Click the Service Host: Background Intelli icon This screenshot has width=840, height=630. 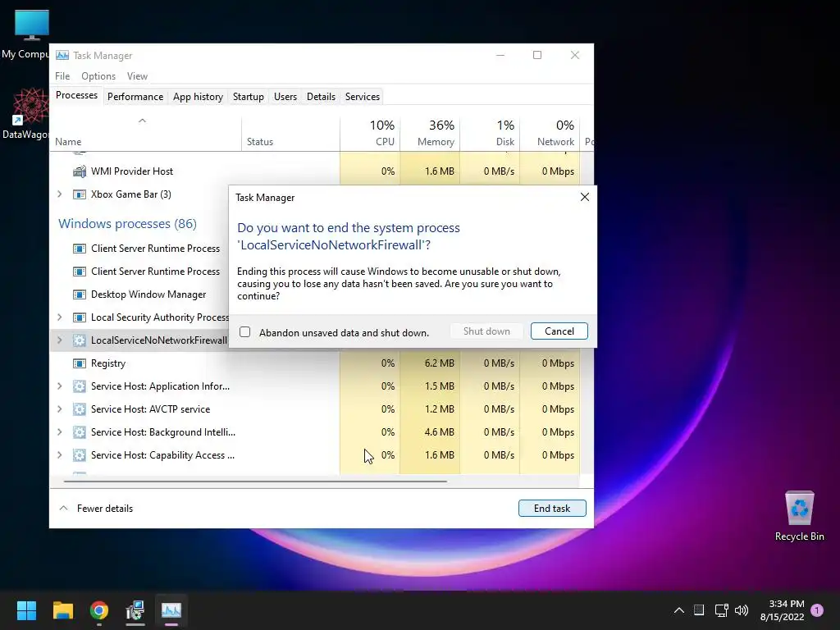pyautogui.click(x=80, y=432)
